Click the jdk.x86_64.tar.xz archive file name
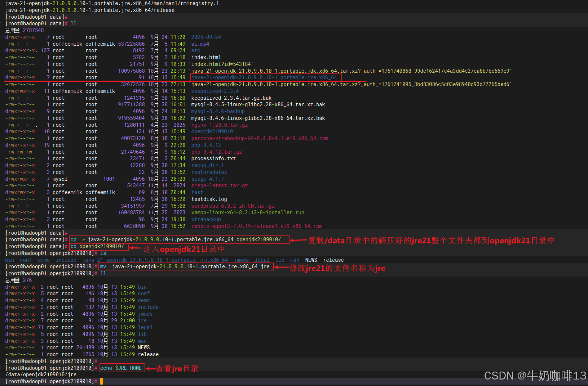 pyautogui.click(x=350, y=71)
